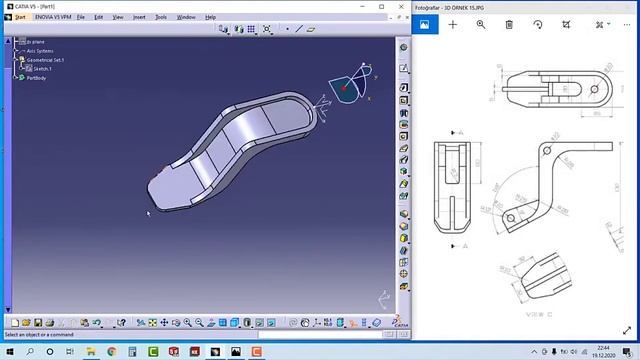The height and width of the screenshot is (360, 640).
Task: Click the tree scroll up arrow
Action: pyautogui.click(x=8, y=41)
